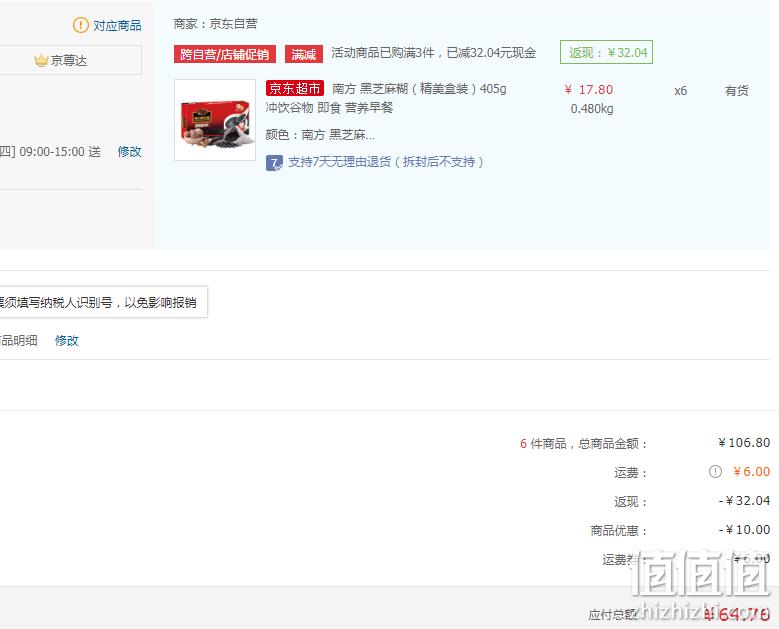Open the 对应商品 link

(x=117, y=25)
